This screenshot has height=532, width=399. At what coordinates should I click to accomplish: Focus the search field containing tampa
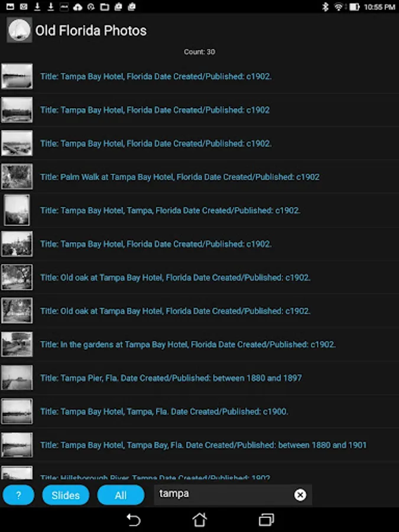pyautogui.click(x=233, y=494)
